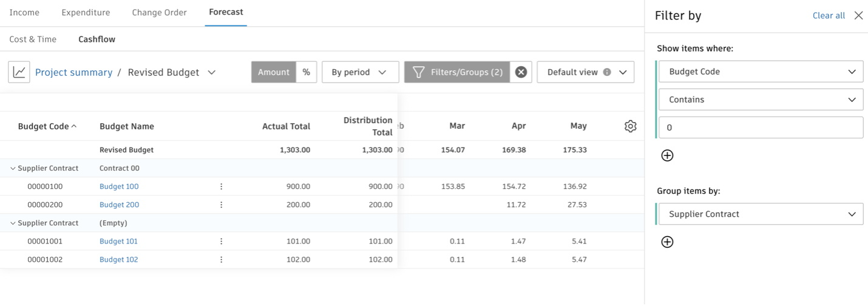This screenshot has height=306, width=868.
Task: Open the Contains operator dropdown
Action: coord(761,100)
